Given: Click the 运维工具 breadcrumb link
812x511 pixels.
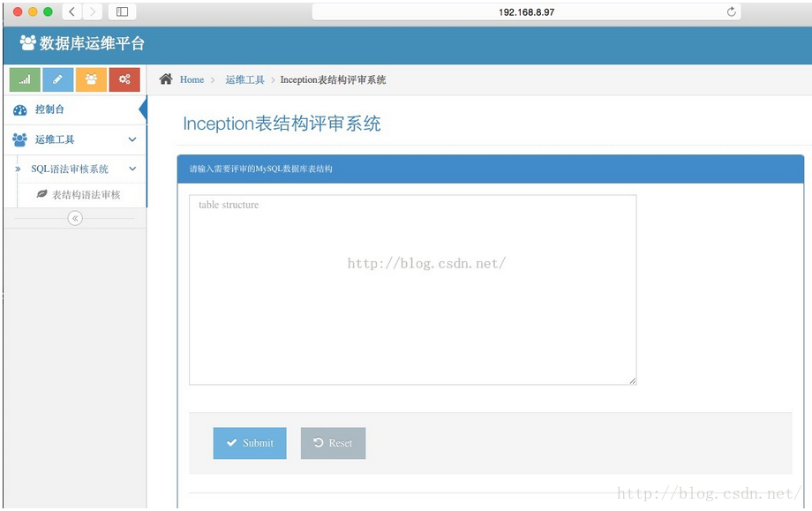Looking at the screenshot, I should [245, 79].
